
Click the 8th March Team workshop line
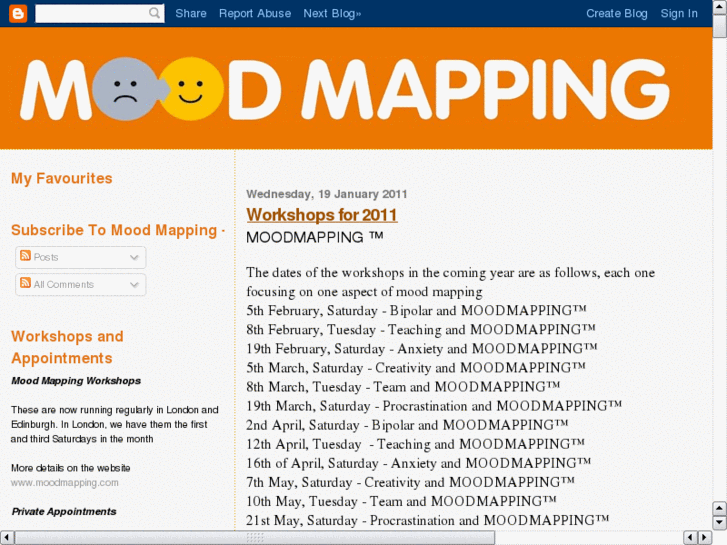tap(403, 387)
